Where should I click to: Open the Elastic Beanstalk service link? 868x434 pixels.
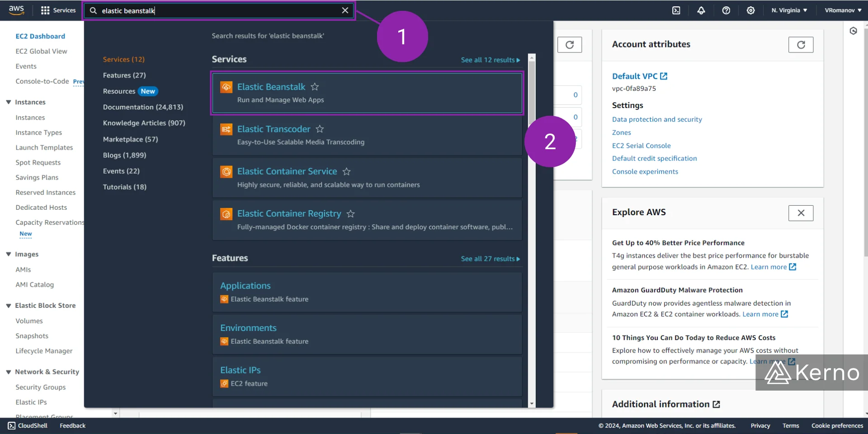271,86
